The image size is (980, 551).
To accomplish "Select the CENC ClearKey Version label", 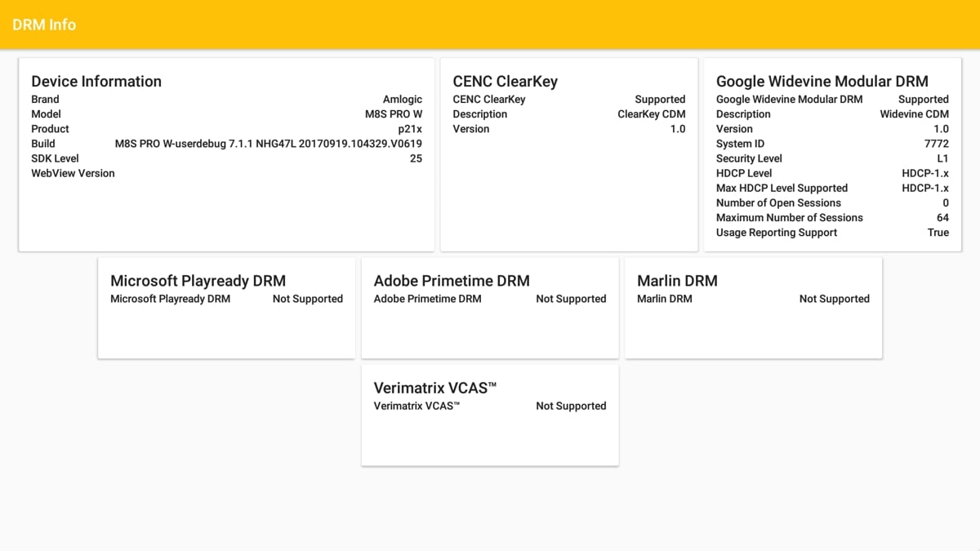I will 471,129.
